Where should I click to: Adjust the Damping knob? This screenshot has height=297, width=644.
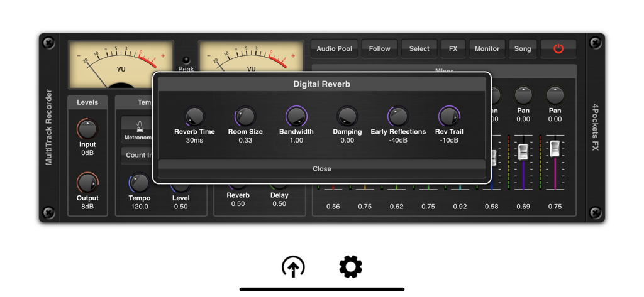347,117
